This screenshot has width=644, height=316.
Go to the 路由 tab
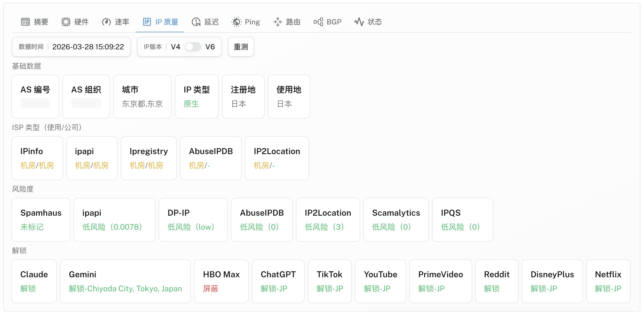coord(287,22)
